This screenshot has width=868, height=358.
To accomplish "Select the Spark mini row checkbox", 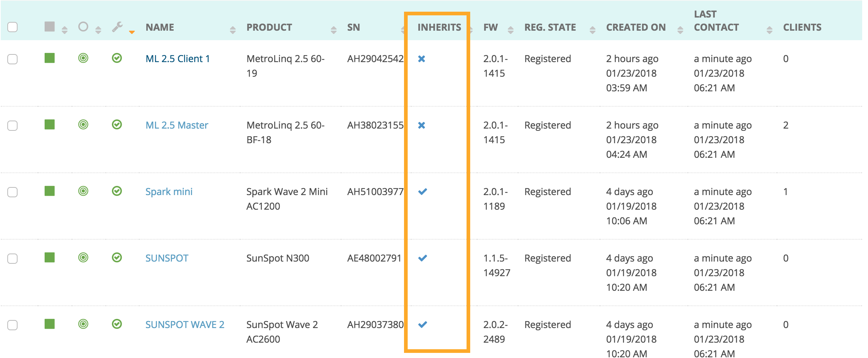I will [12, 192].
